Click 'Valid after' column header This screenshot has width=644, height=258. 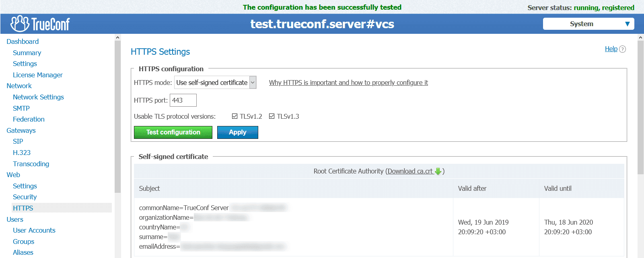click(472, 188)
